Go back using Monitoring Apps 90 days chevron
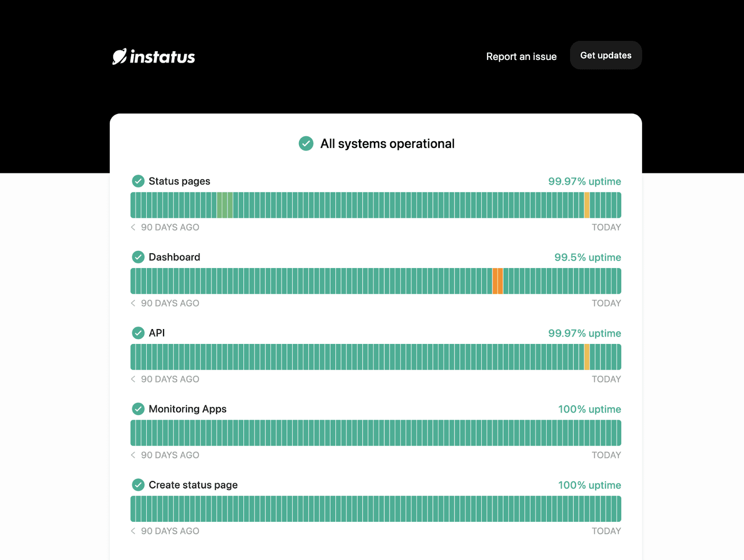 (x=133, y=455)
